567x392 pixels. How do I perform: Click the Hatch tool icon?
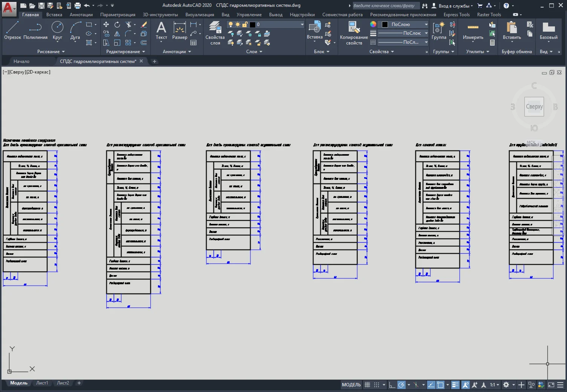point(89,43)
